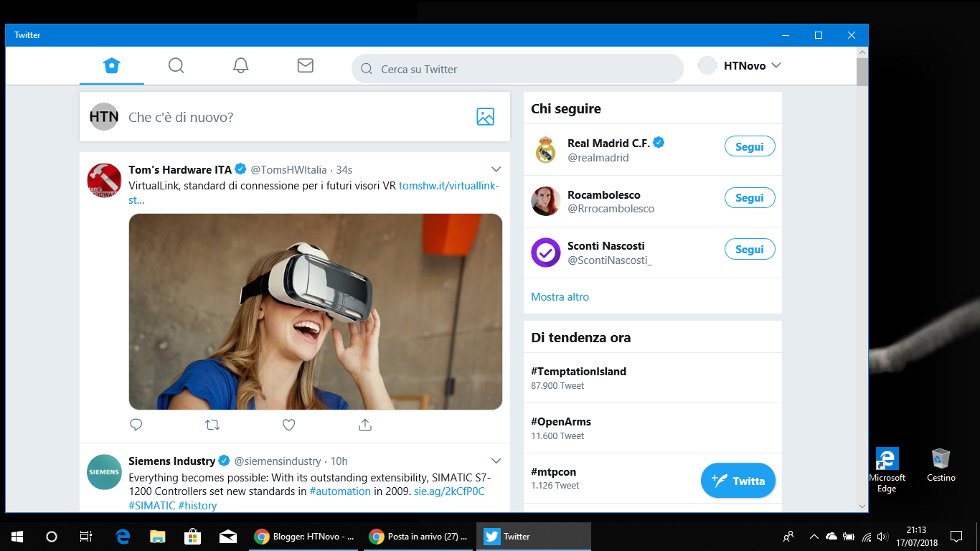Reply to Tom's Hardware tweet
Screen dimensions: 980x551
point(136,425)
